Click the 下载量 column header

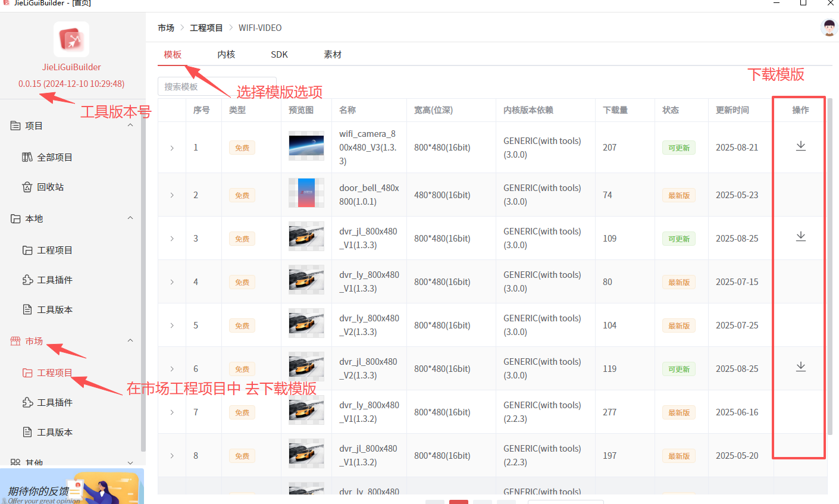[x=615, y=110]
